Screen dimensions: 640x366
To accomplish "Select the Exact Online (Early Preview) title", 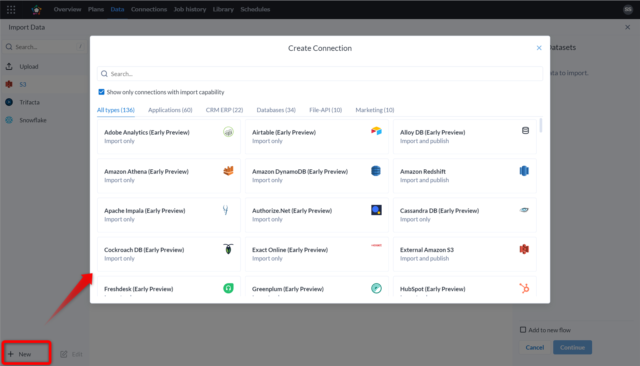I will pos(290,250).
